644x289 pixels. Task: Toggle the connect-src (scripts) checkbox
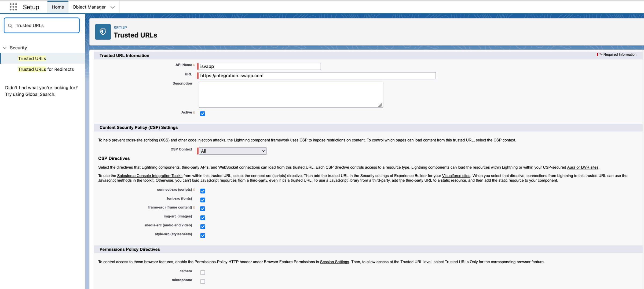203,191
